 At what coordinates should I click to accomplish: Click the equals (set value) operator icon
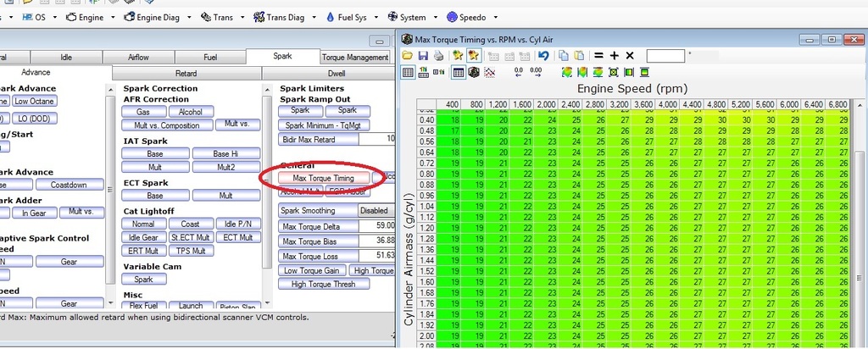[x=598, y=55]
